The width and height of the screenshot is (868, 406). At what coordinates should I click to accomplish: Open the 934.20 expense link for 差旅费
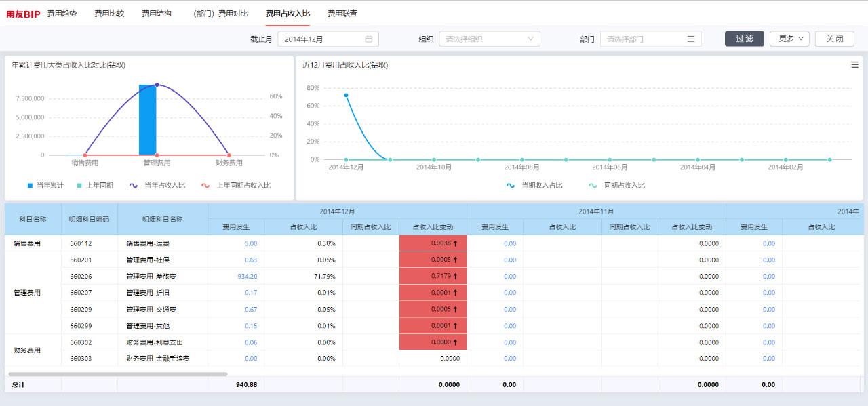tap(248, 277)
